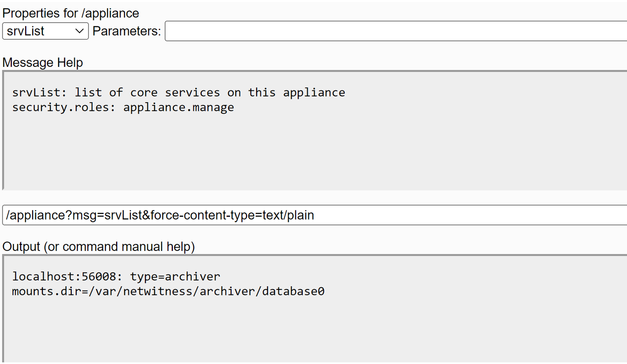Click the 'type=archiver' text in the output
Image resolution: width=627 pixels, height=364 pixels.
click(x=175, y=276)
